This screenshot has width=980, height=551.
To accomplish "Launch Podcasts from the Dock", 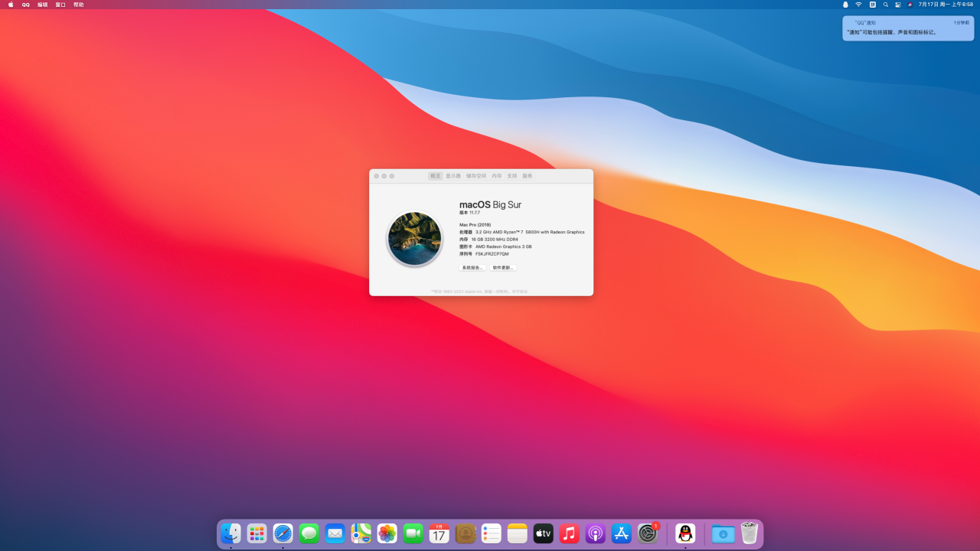I will pos(596,533).
